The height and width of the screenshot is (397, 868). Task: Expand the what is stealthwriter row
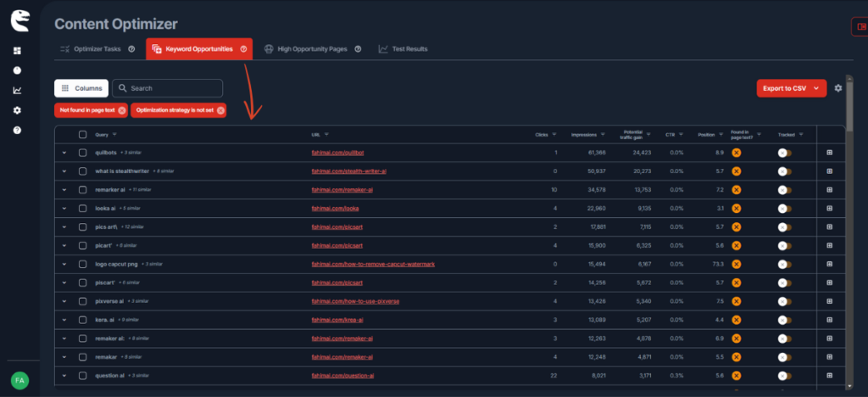[64, 171]
